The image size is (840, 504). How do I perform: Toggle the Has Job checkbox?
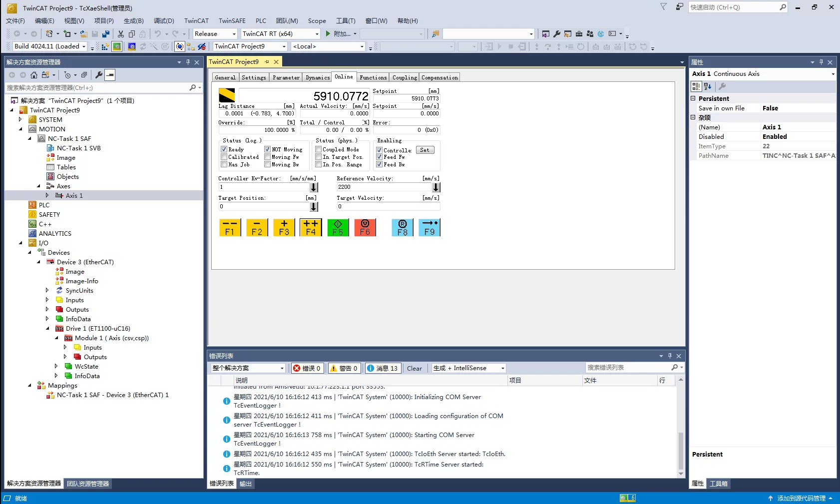pyautogui.click(x=224, y=164)
